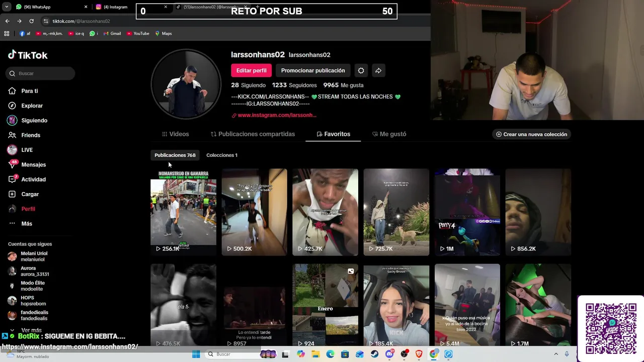Open LIVE in the sidebar

click(20, 150)
